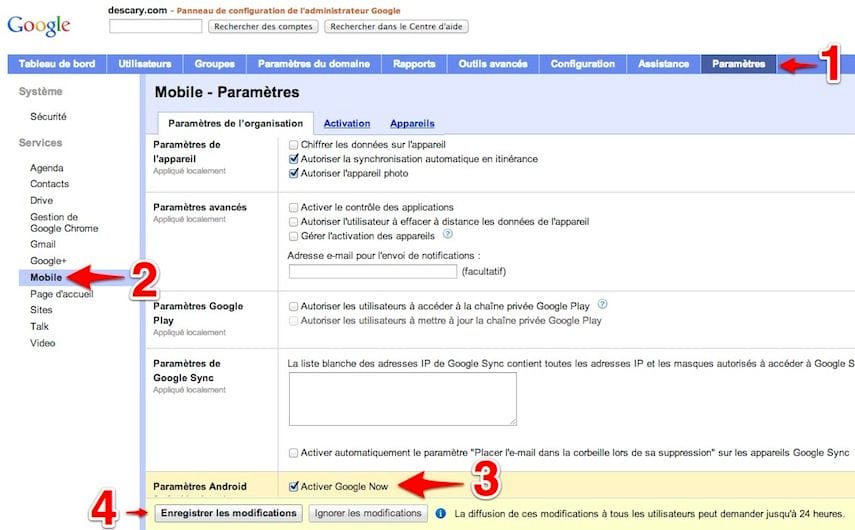Uncheck Autoriser l'appareil photo
Viewport: 855px width, 530px height.
(293, 173)
